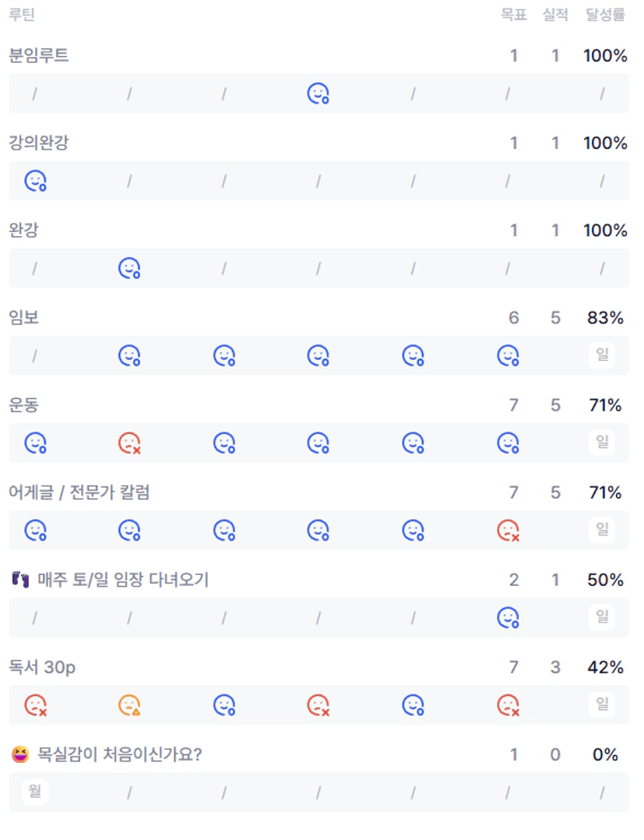Open the 독서 30p routine title
The height and width of the screenshot is (840, 644).
(x=42, y=667)
